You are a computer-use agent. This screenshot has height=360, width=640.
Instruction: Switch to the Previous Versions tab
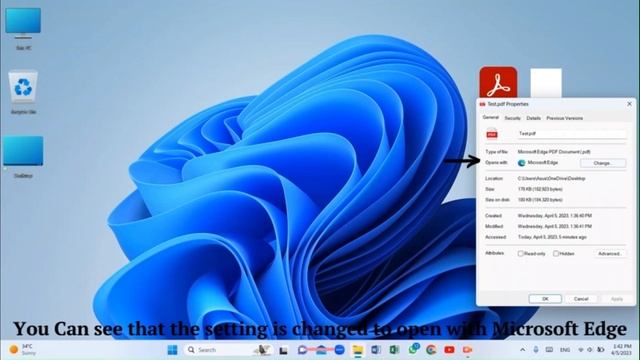click(564, 118)
